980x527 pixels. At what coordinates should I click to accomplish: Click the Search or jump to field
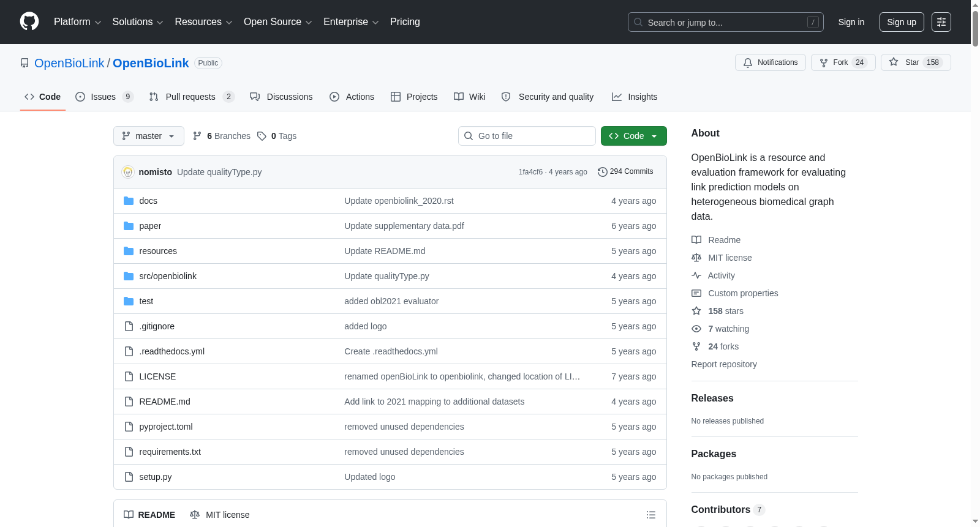(x=726, y=22)
